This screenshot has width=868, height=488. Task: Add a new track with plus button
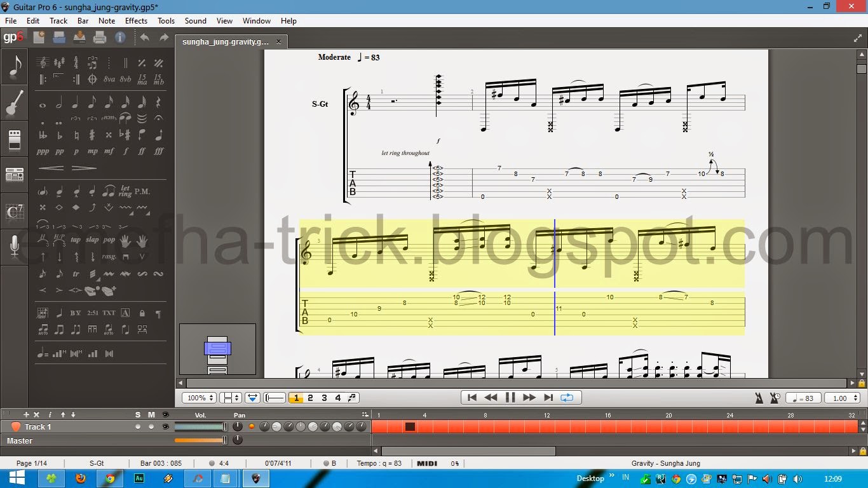coord(26,415)
